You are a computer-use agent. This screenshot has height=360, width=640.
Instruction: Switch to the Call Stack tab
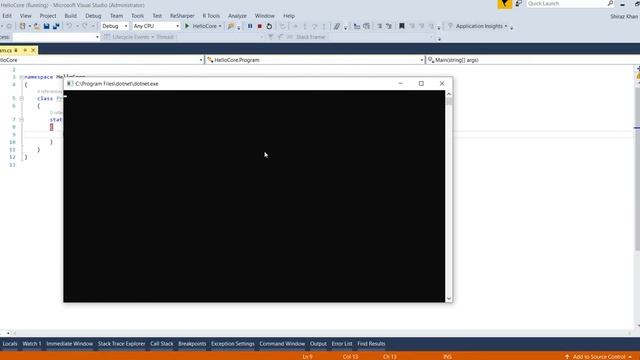click(162, 344)
